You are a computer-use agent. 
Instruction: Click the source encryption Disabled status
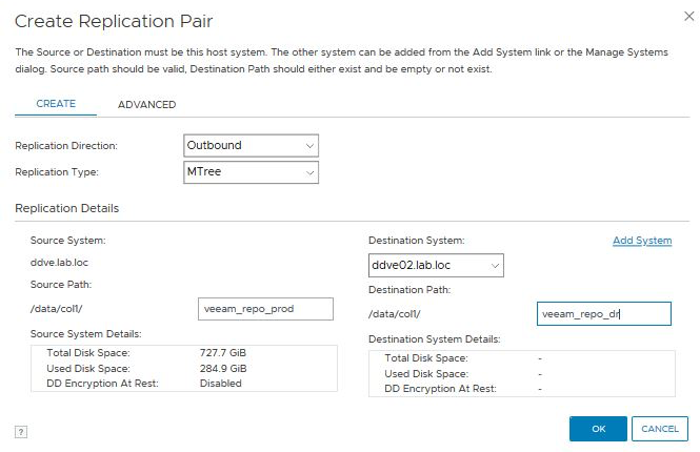[x=220, y=383]
